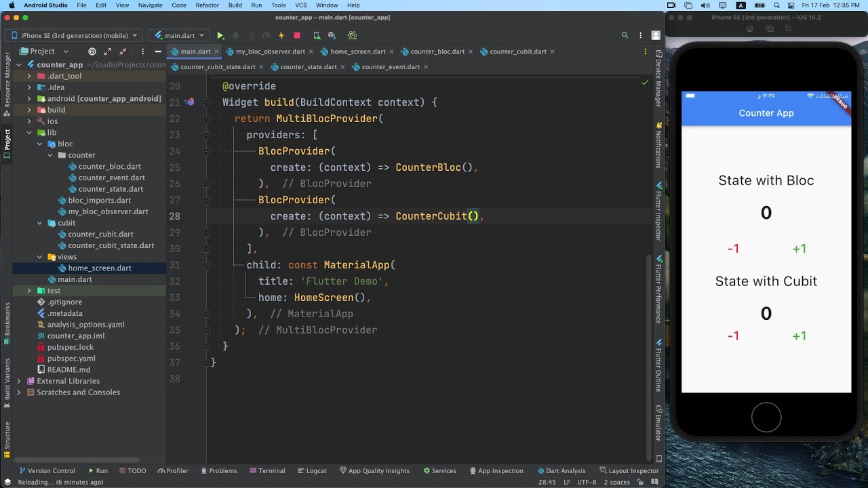Open the search everywhere magnifier icon
Image resolution: width=868 pixels, height=488 pixels.
point(625,35)
